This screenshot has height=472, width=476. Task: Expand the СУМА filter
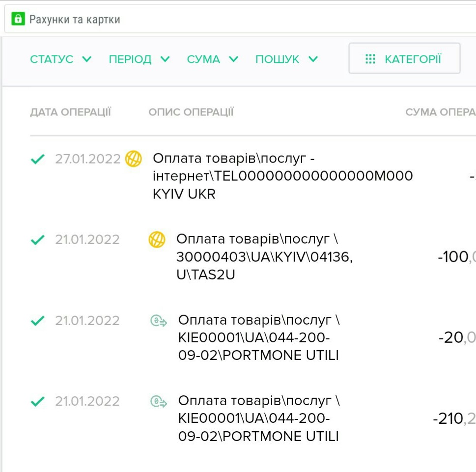tap(213, 59)
